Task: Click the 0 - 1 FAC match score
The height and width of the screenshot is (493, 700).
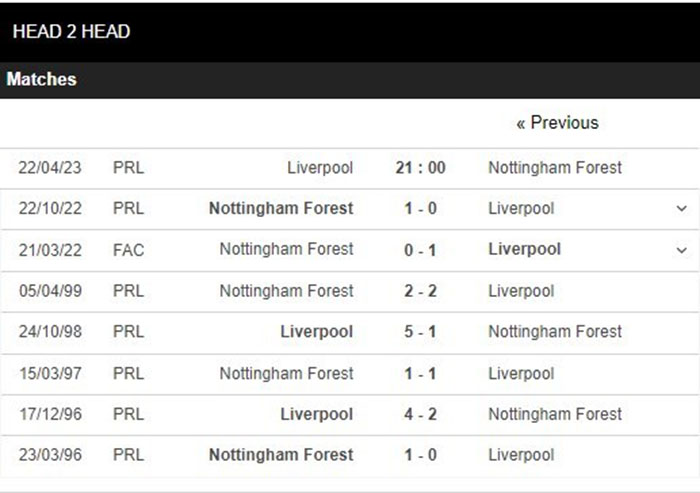Action: click(x=420, y=250)
